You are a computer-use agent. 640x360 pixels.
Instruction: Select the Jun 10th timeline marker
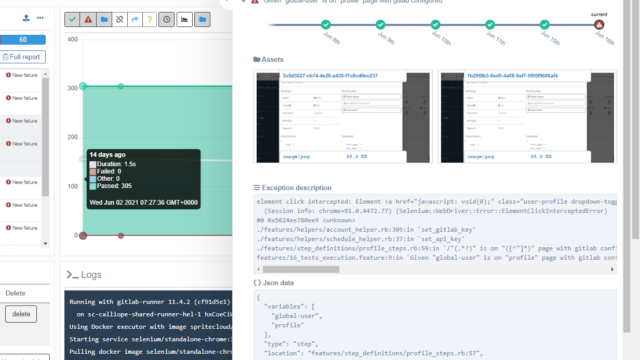click(435, 24)
